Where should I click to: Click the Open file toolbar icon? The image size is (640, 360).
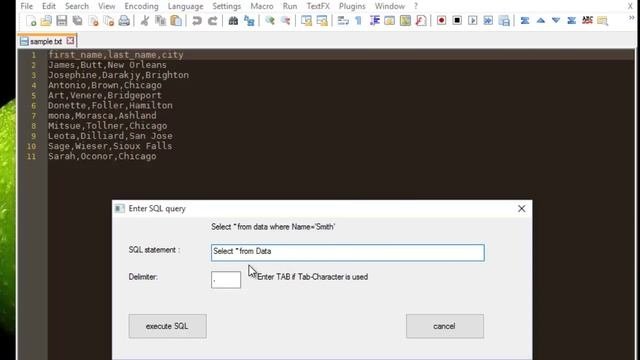point(46,20)
